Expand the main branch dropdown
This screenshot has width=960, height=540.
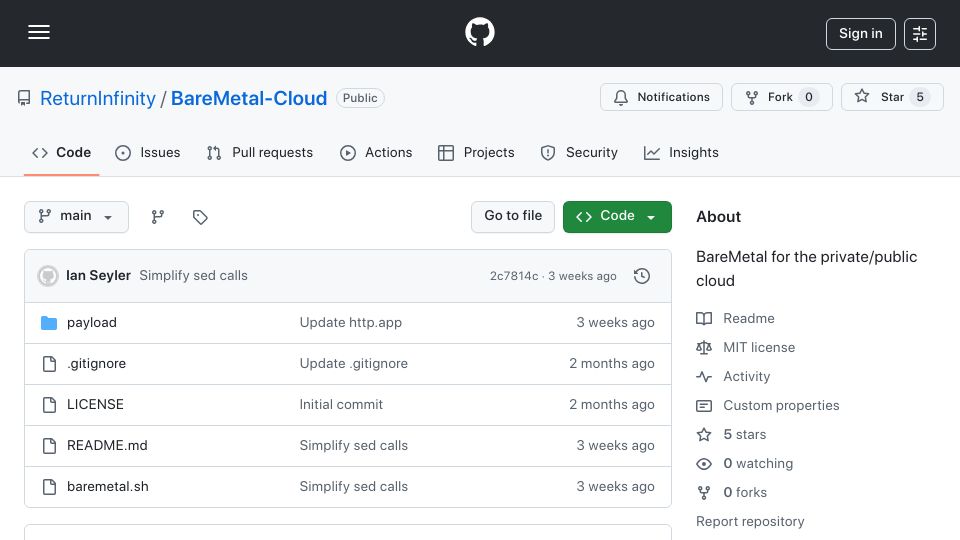point(77,217)
